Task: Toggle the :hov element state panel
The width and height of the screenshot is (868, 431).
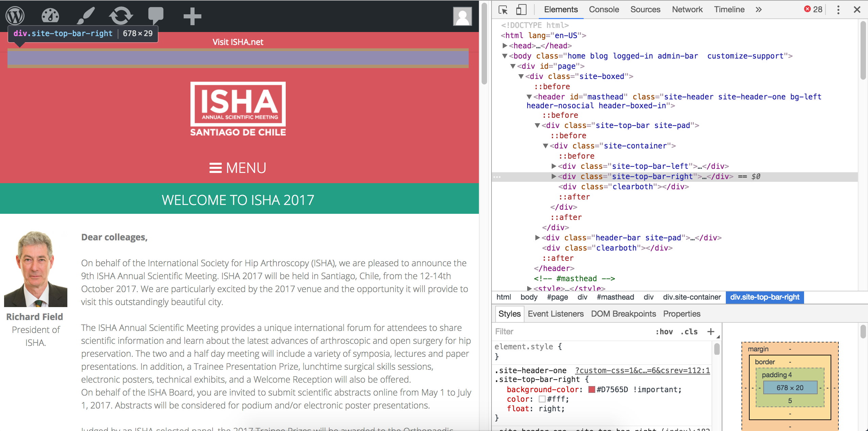Action: (664, 332)
